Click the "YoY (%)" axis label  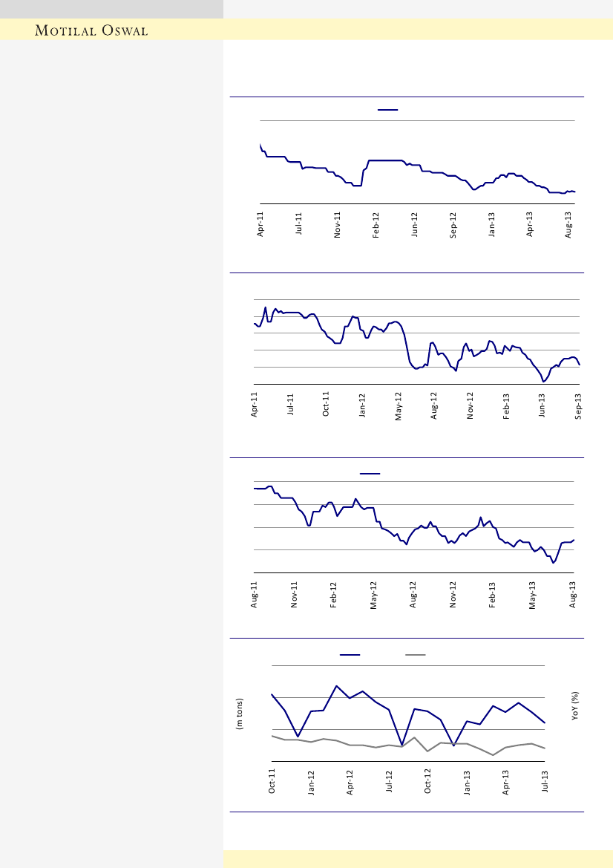(575, 706)
